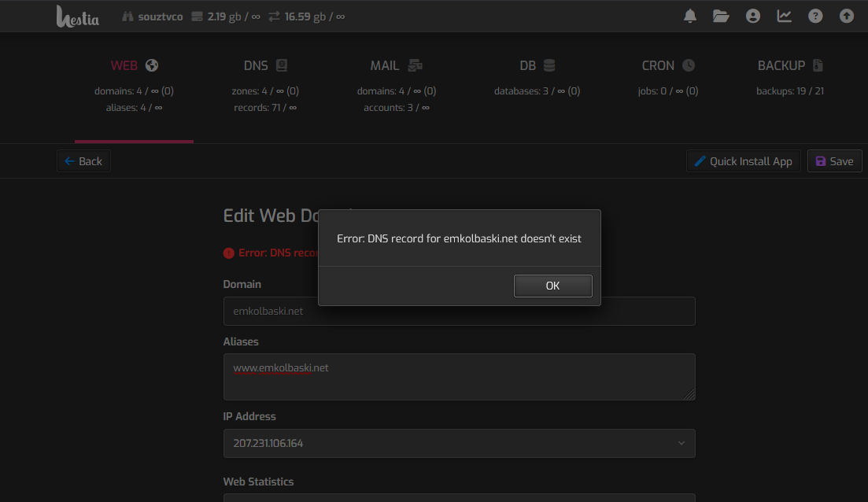Open the user account profile icon
Viewport: 868px width, 502px height.
[x=753, y=16]
